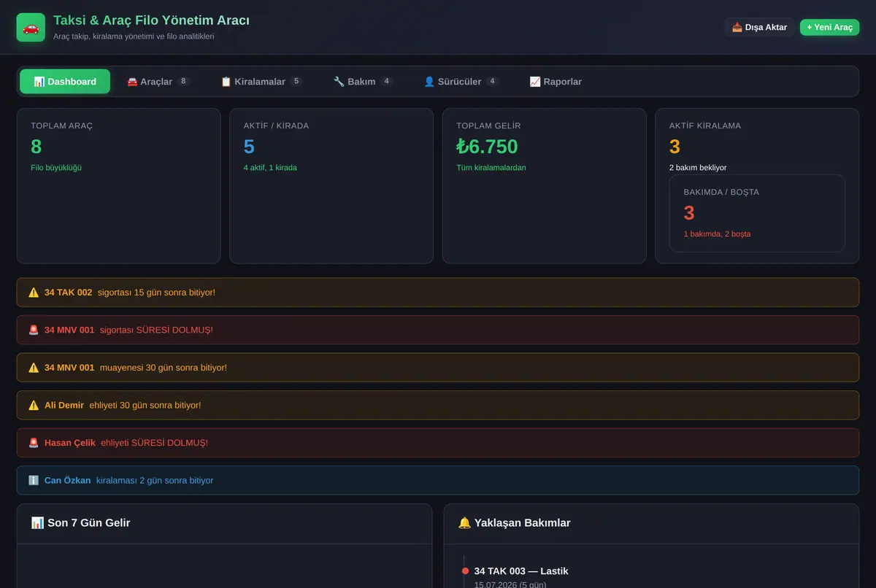
Task: Click plate 34 TAK 002 in the alert
Action: coord(68,293)
